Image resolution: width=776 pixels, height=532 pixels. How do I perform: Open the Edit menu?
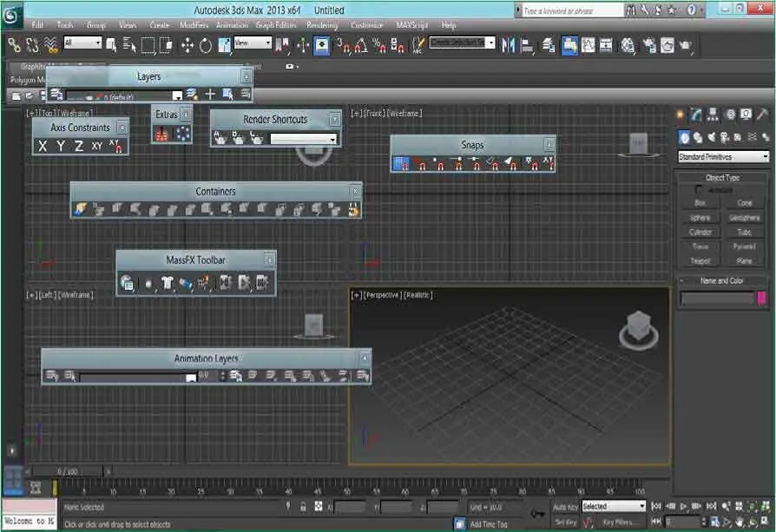[x=37, y=24]
